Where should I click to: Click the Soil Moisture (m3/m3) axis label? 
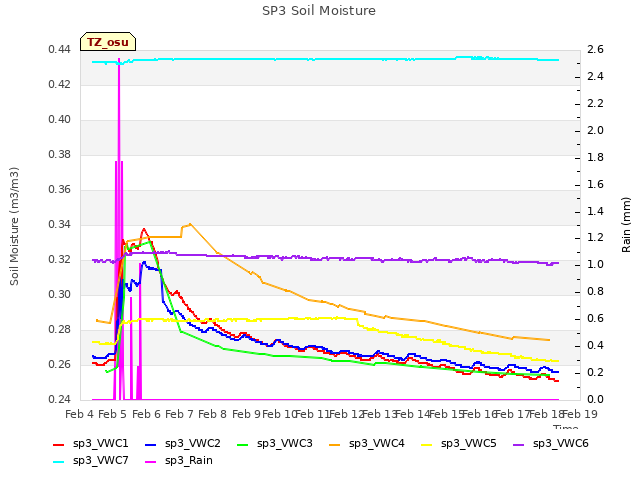tap(14, 226)
